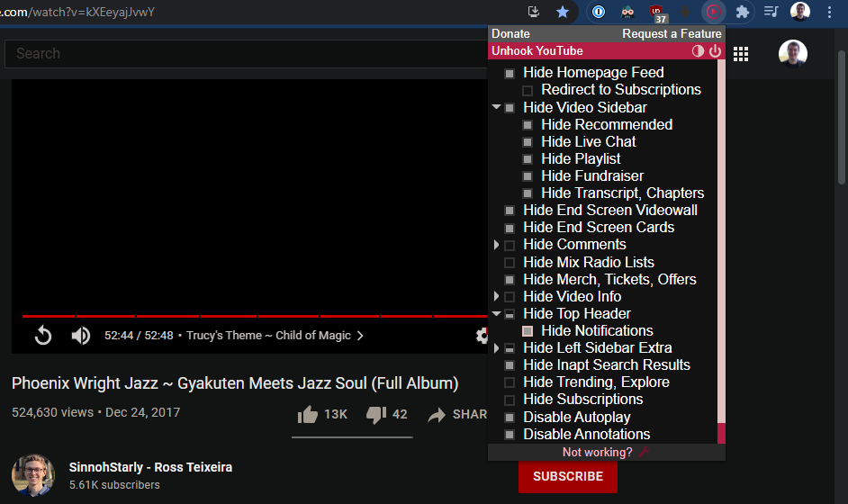
Task: Click the Donate link
Action: click(510, 33)
